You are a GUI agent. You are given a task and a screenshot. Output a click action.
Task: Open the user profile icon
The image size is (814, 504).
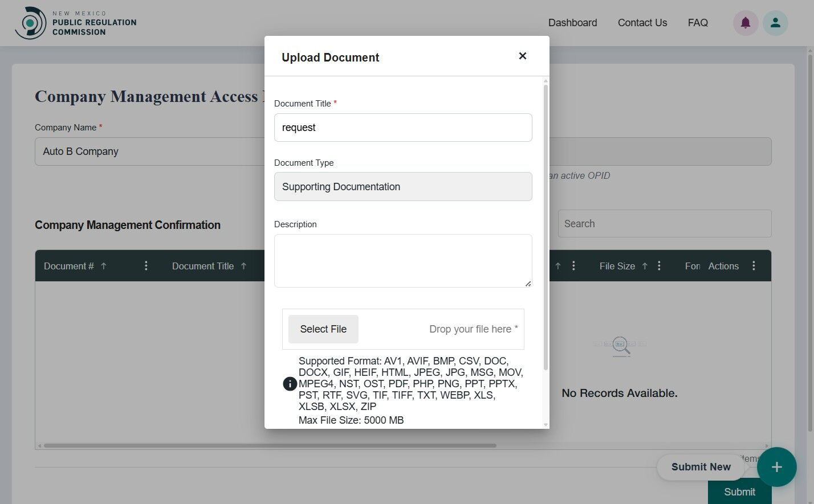click(x=775, y=23)
